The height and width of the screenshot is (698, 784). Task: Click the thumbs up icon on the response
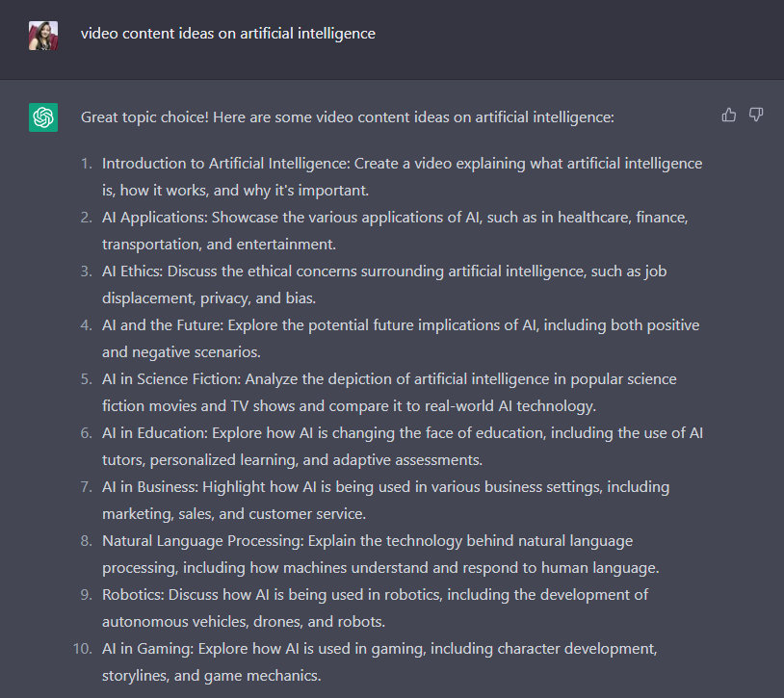tap(728, 115)
